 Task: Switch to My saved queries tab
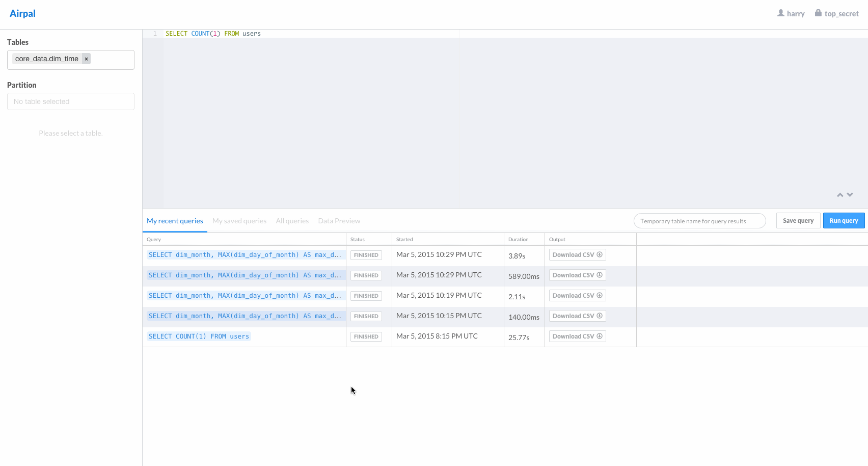[239, 221]
